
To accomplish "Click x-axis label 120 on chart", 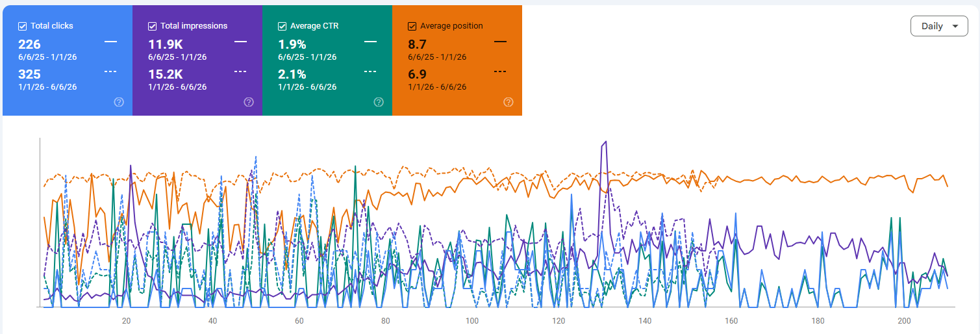I will coord(559,321).
